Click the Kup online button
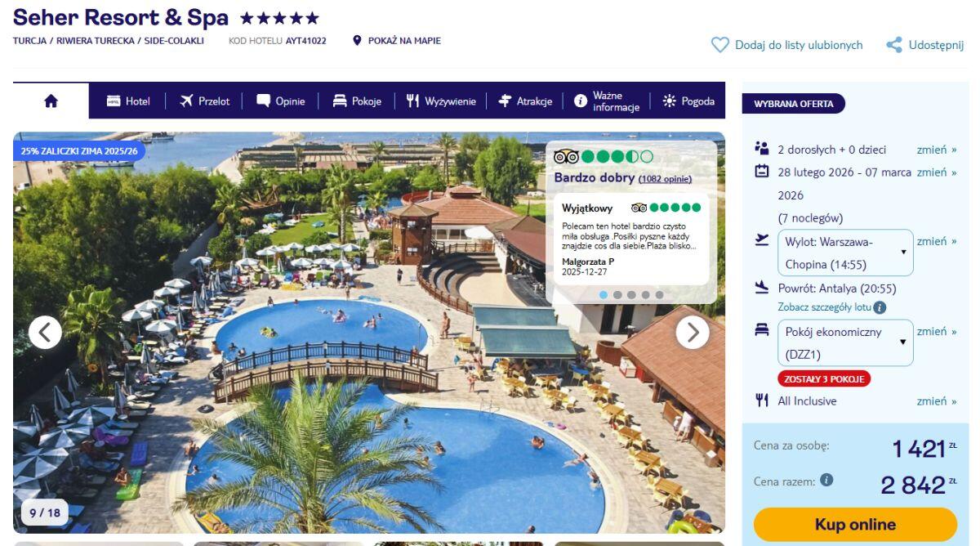980x546 pixels. point(855,525)
